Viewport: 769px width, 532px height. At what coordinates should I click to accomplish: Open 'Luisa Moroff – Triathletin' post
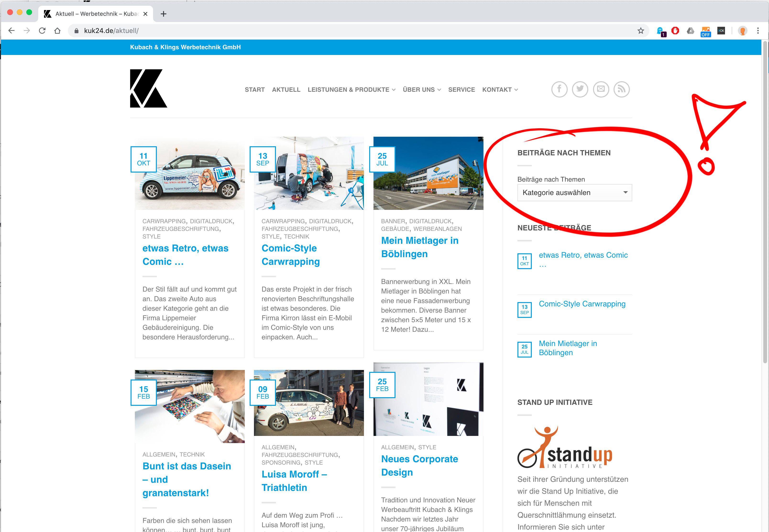pyautogui.click(x=294, y=481)
